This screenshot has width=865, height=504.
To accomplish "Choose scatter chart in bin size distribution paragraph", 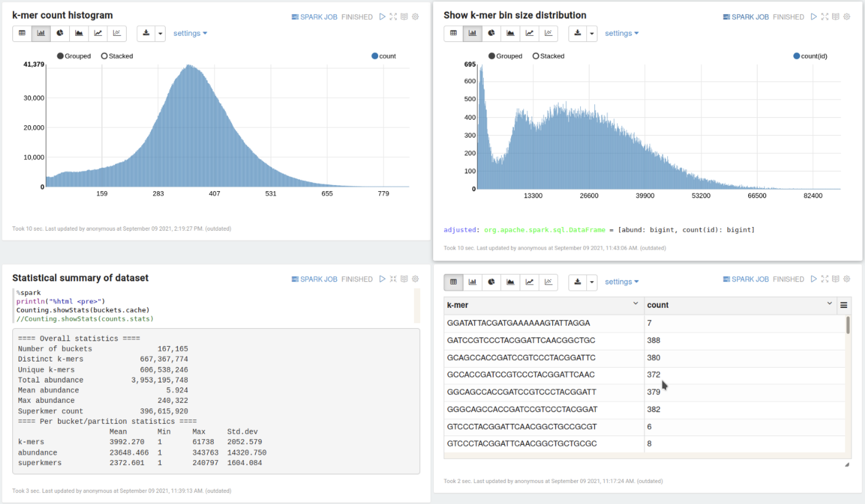I will (x=548, y=33).
